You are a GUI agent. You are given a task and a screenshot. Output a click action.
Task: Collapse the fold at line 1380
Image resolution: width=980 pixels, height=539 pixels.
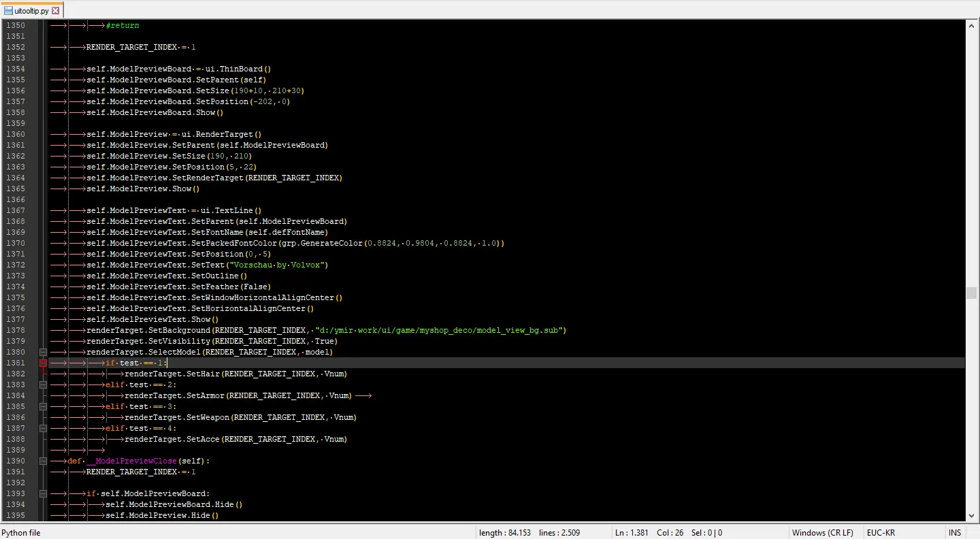pos(43,352)
